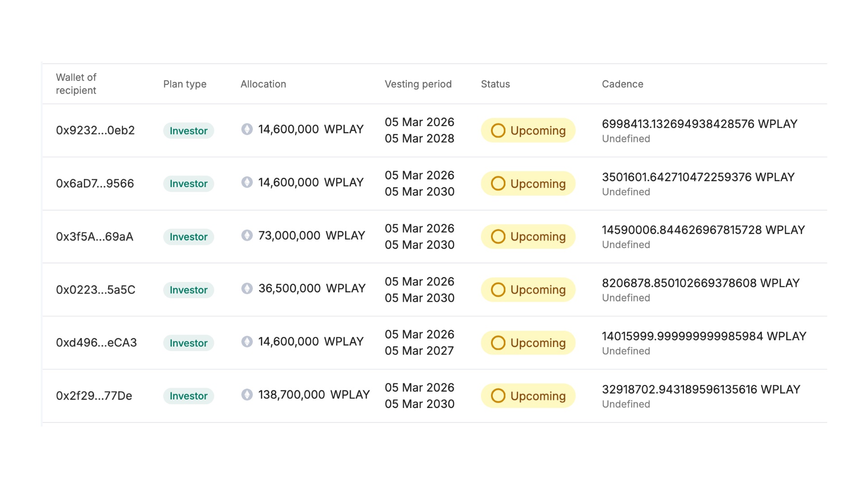The width and height of the screenshot is (868, 488).
Task: Click the 05 Mar 2027 vesting end date
Action: (x=419, y=351)
